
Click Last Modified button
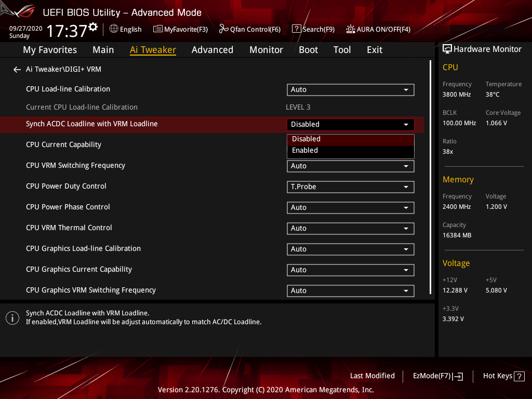coord(372,376)
